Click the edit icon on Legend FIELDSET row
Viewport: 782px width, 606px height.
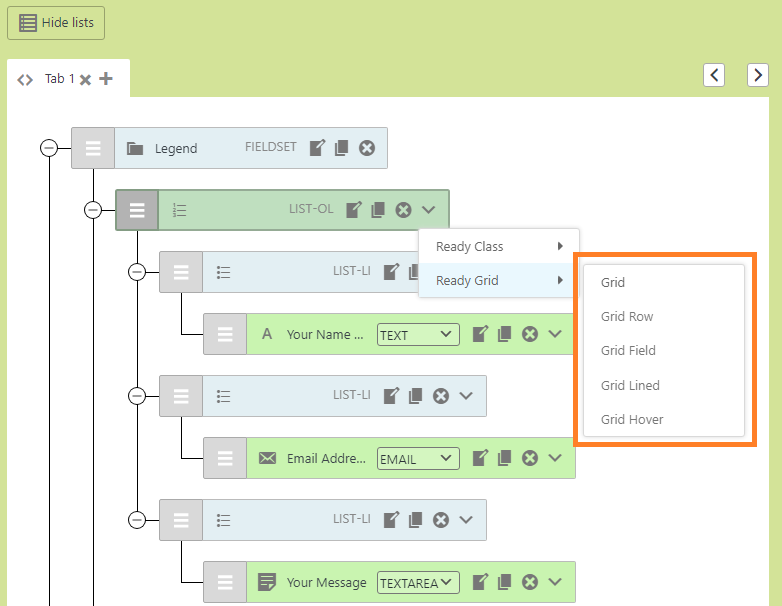point(317,148)
